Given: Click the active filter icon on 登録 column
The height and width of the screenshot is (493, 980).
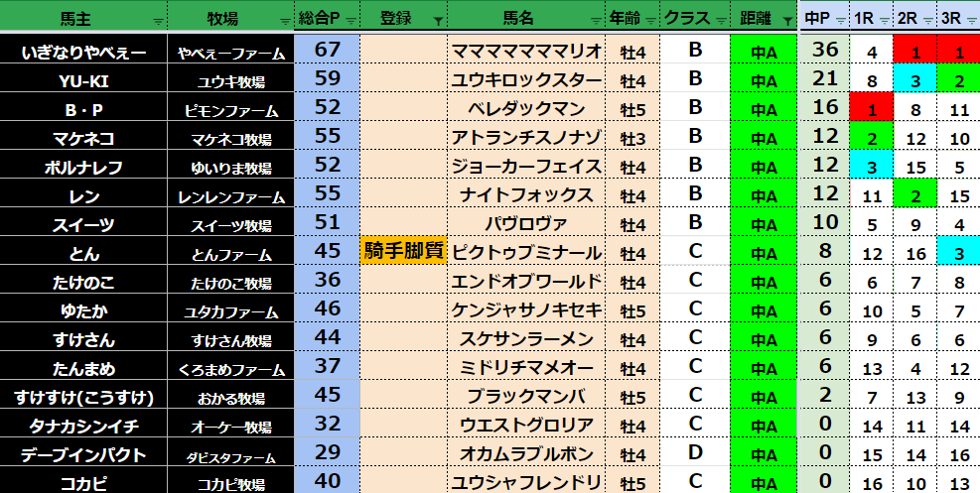Looking at the screenshot, I should click(x=439, y=20).
